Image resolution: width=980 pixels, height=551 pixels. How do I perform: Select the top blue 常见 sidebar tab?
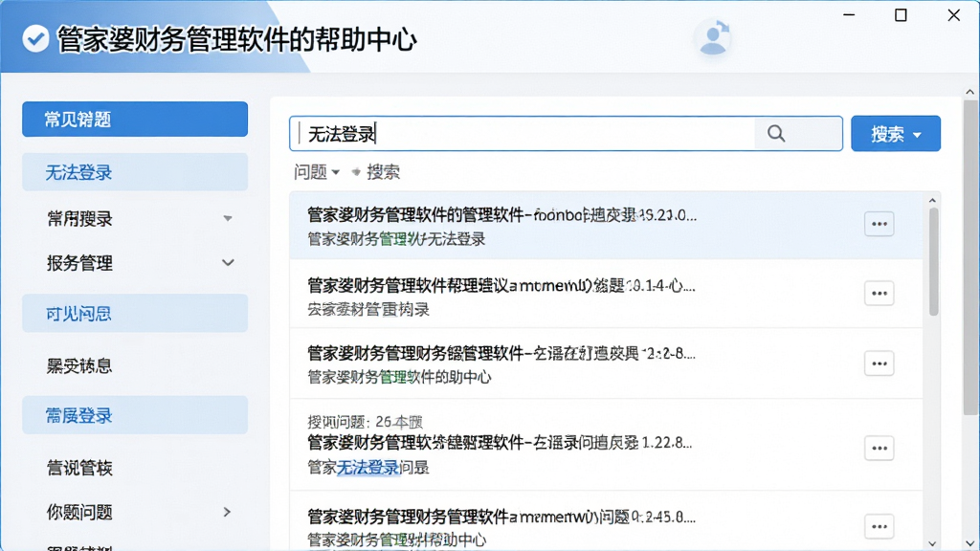tap(135, 120)
